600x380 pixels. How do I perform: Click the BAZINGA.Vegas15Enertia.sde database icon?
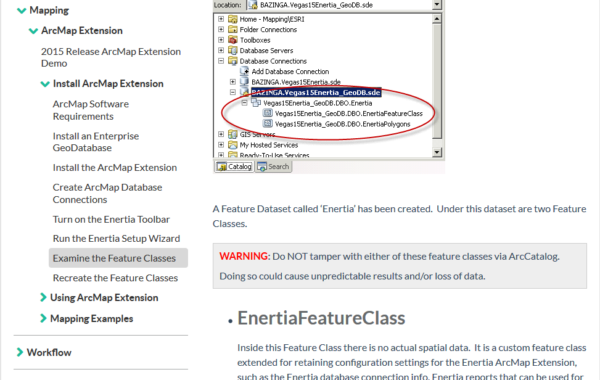tap(244, 82)
